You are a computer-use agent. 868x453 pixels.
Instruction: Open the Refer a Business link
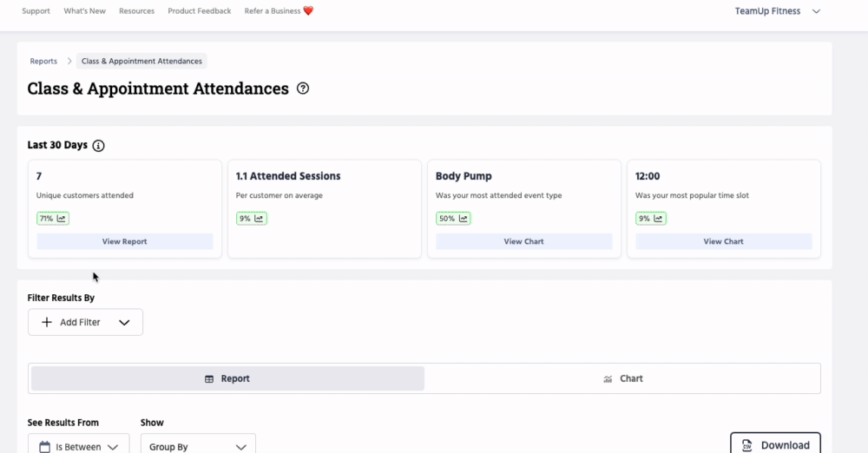tap(279, 11)
